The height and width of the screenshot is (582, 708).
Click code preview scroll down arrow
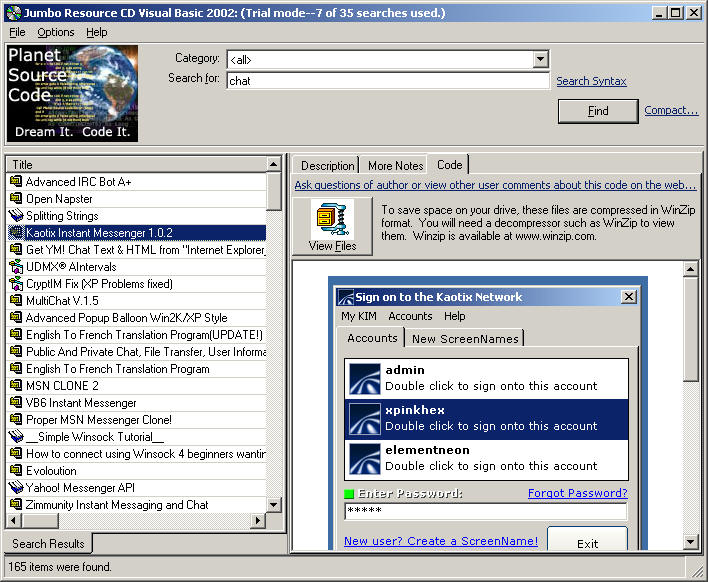(691, 541)
